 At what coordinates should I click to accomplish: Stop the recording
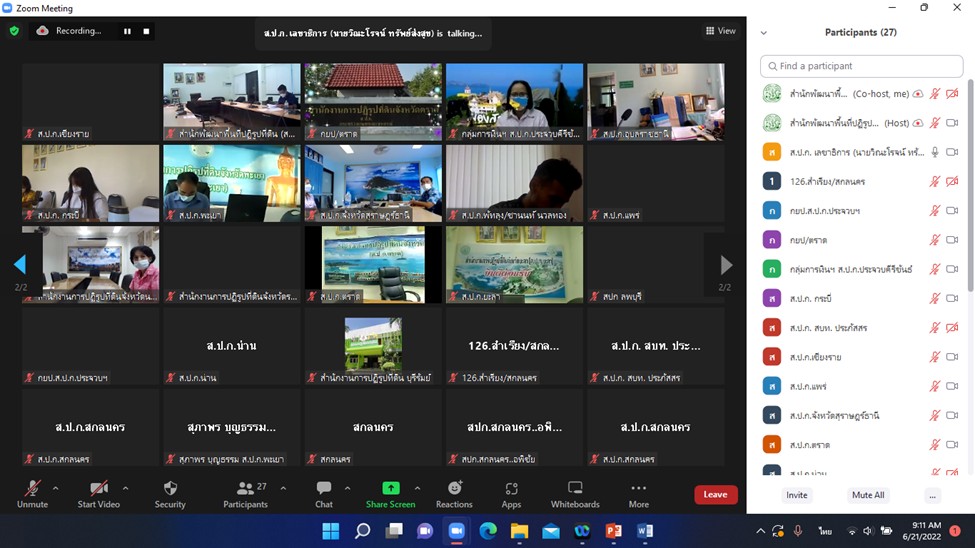pos(146,31)
